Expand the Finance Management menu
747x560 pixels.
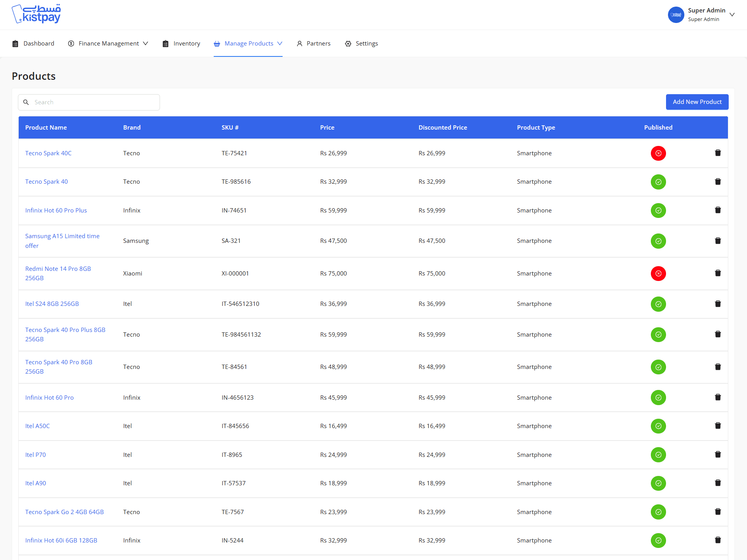(109, 44)
